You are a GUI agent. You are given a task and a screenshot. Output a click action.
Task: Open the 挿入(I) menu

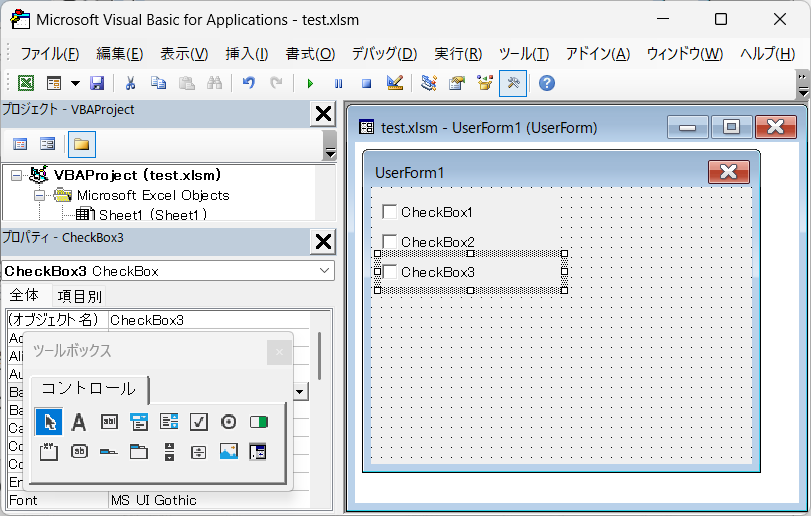[247, 53]
